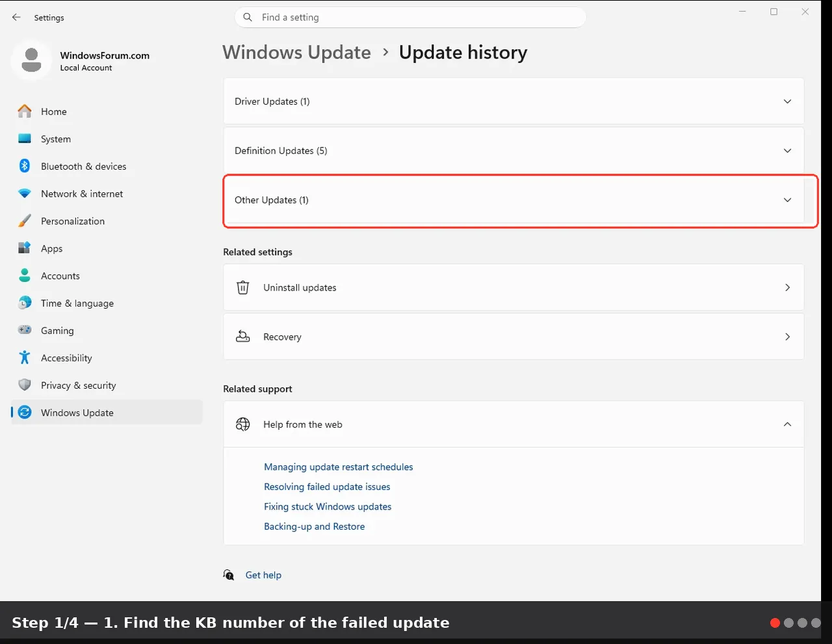Select Windows Update in sidebar
Image resolution: width=832 pixels, height=644 pixels.
click(107, 412)
